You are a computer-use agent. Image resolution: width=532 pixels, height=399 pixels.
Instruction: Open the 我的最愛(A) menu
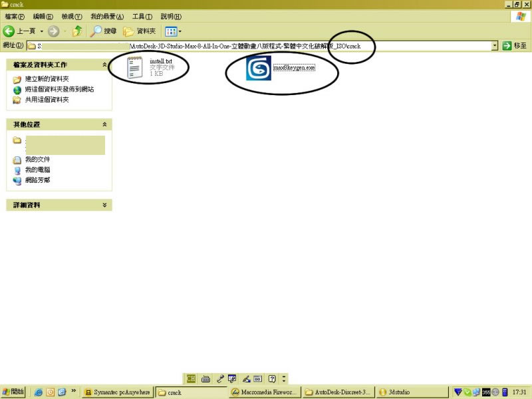click(107, 16)
